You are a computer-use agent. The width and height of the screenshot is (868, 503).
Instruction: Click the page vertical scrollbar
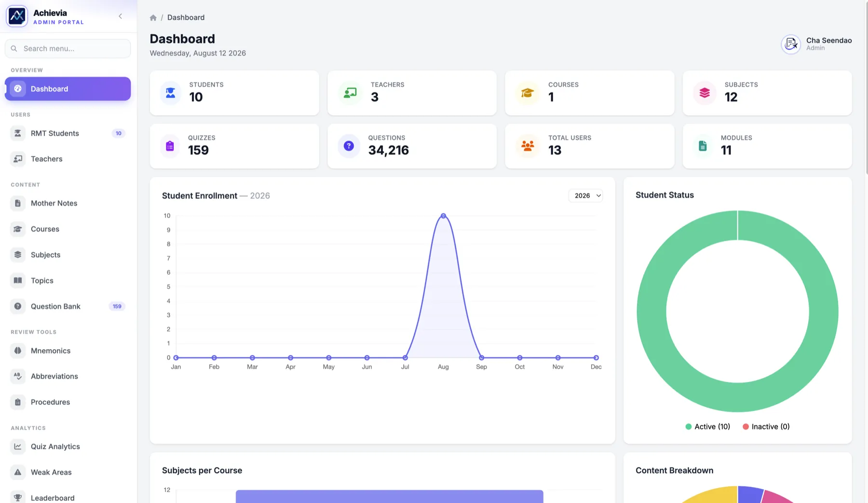pyautogui.click(x=867, y=87)
